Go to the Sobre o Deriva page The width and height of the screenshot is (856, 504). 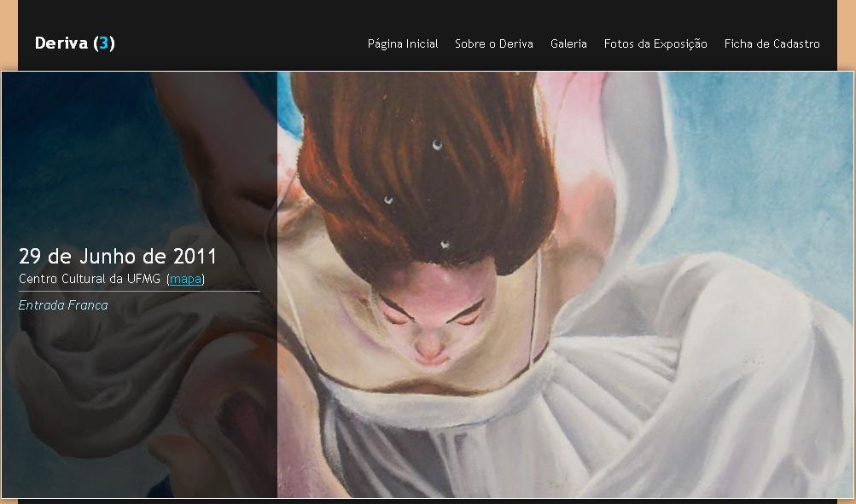click(493, 43)
